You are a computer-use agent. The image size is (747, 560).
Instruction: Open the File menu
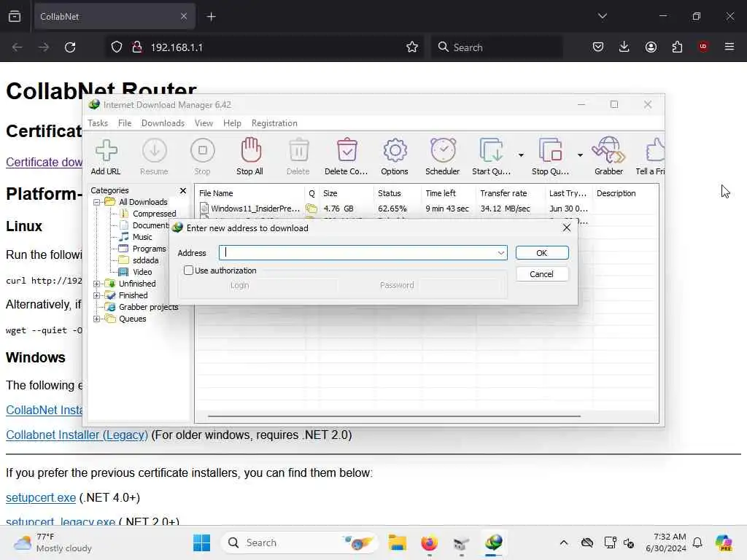coord(125,122)
